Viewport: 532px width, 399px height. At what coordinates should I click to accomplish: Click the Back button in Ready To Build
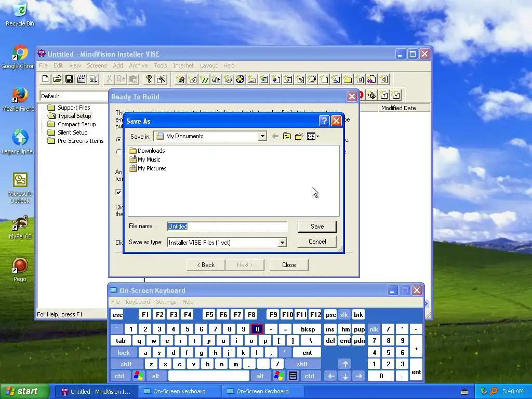[x=206, y=264]
